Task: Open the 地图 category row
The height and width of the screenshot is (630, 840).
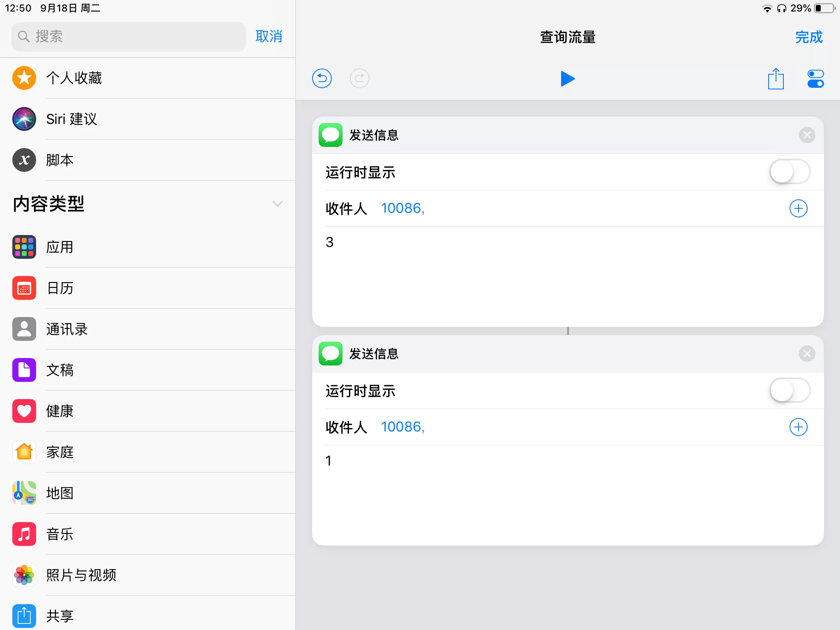Action: (x=148, y=493)
